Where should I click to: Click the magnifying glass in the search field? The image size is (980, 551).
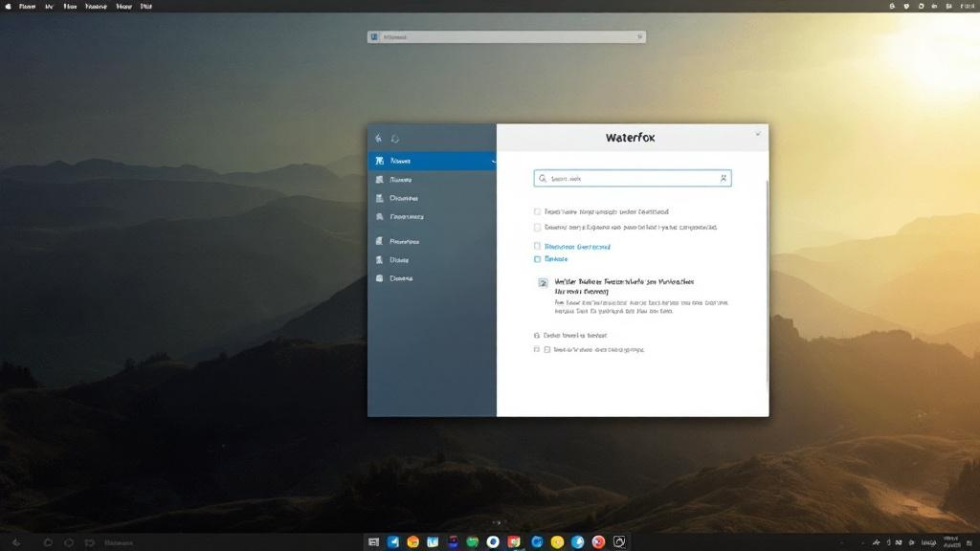click(x=544, y=178)
